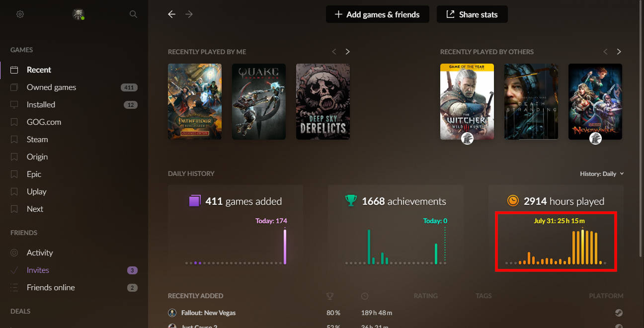644x328 pixels.
Task: Click the tallest pink bar in games-added chart
Action: pos(285,246)
